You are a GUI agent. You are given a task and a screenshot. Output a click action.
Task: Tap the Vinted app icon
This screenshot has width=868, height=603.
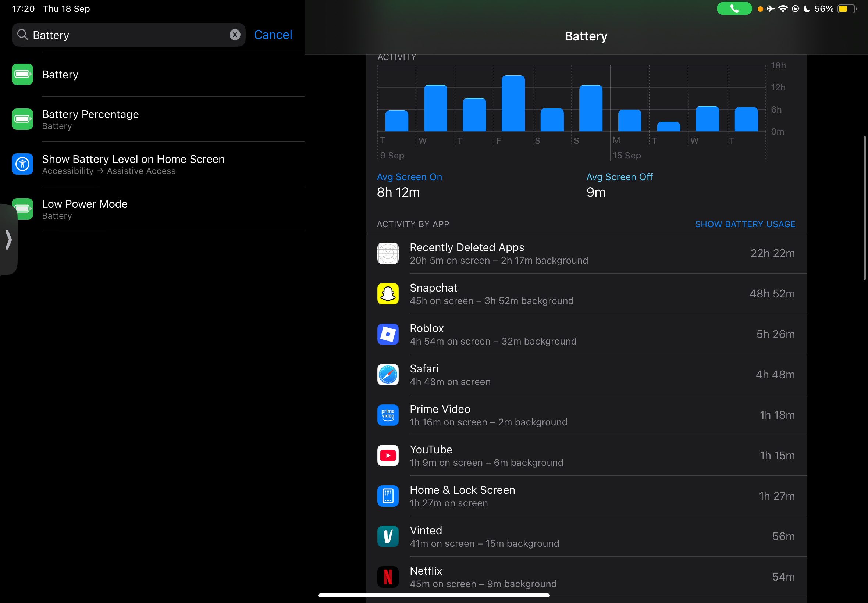388,536
